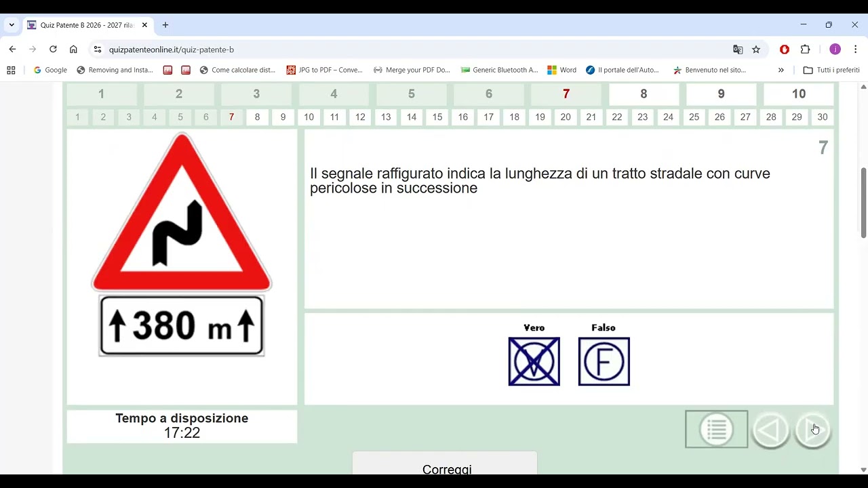Open Chrome three-dot menu
Image resolution: width=868 pixels, height=488 pixels.
(x=856, y=49)
